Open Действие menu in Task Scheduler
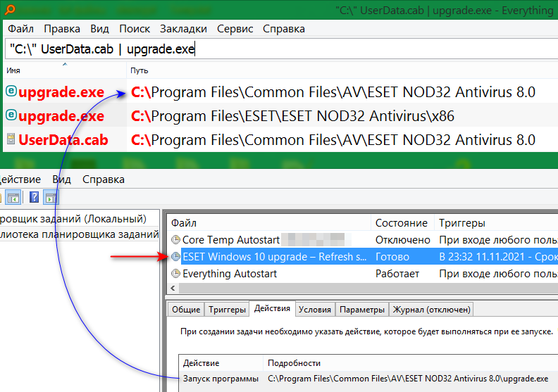The height and width of the screenshot is (392, 558). coord(20,179)
